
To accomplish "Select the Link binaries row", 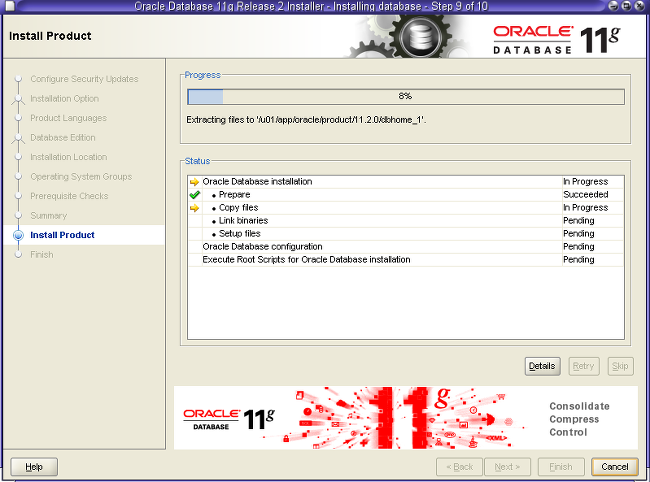I will (x=405, y=221).
